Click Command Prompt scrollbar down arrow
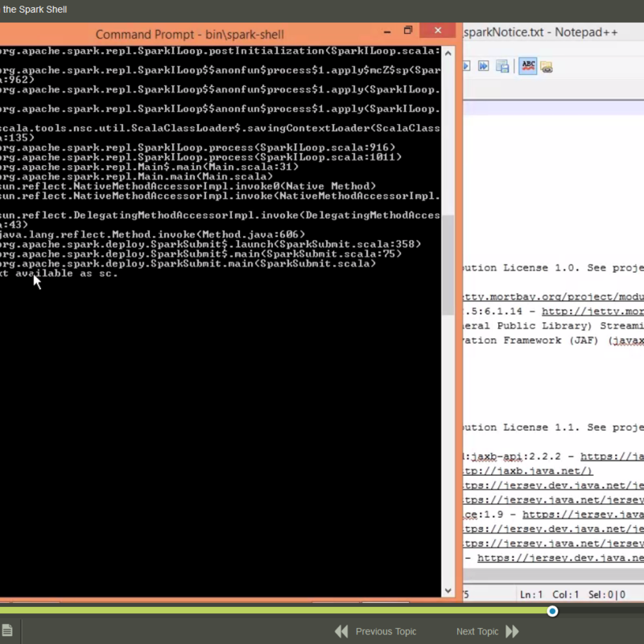The image size is (644, 644). [x=448, y=591]
